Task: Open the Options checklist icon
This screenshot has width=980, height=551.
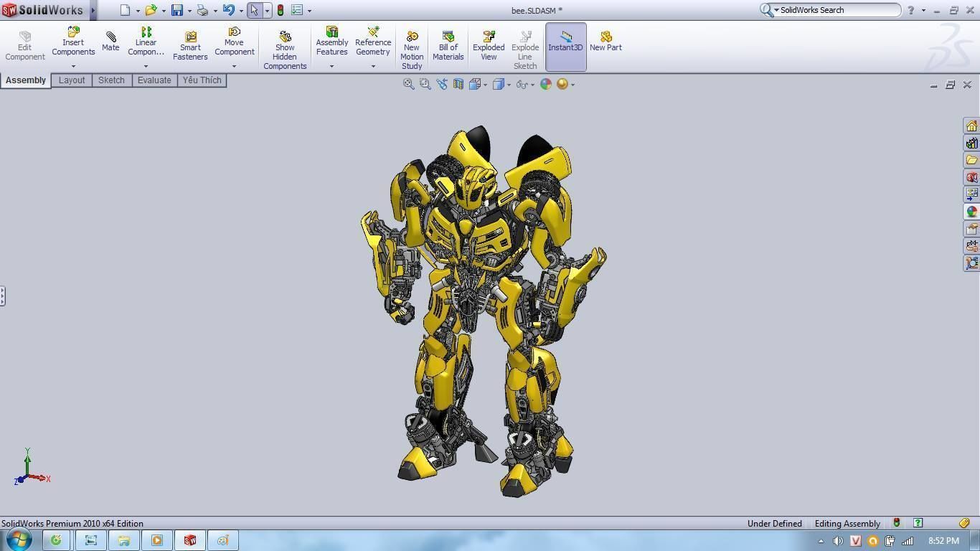Action: coord(297,10)
